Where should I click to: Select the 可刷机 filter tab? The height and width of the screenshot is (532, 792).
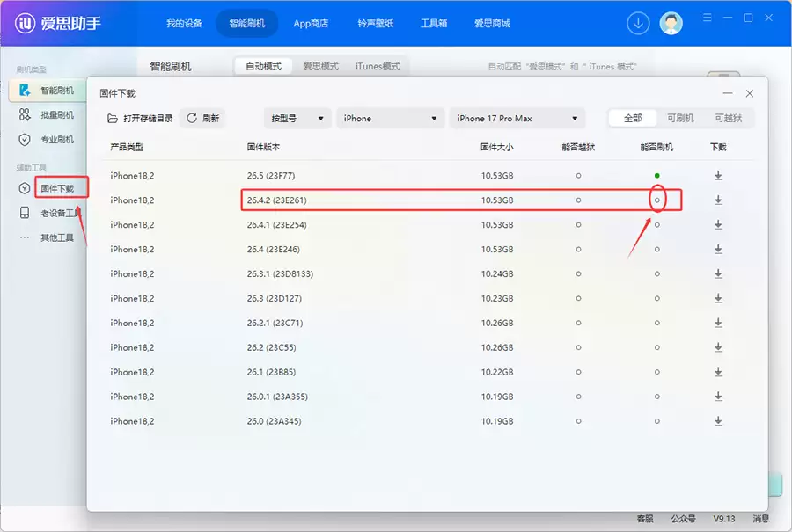click(x=680, y=118)
